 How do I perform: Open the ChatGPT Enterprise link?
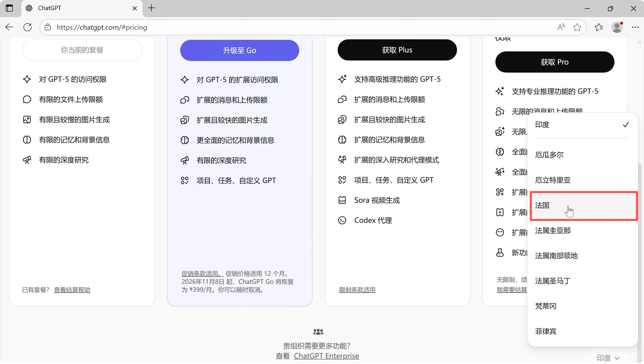326,356
